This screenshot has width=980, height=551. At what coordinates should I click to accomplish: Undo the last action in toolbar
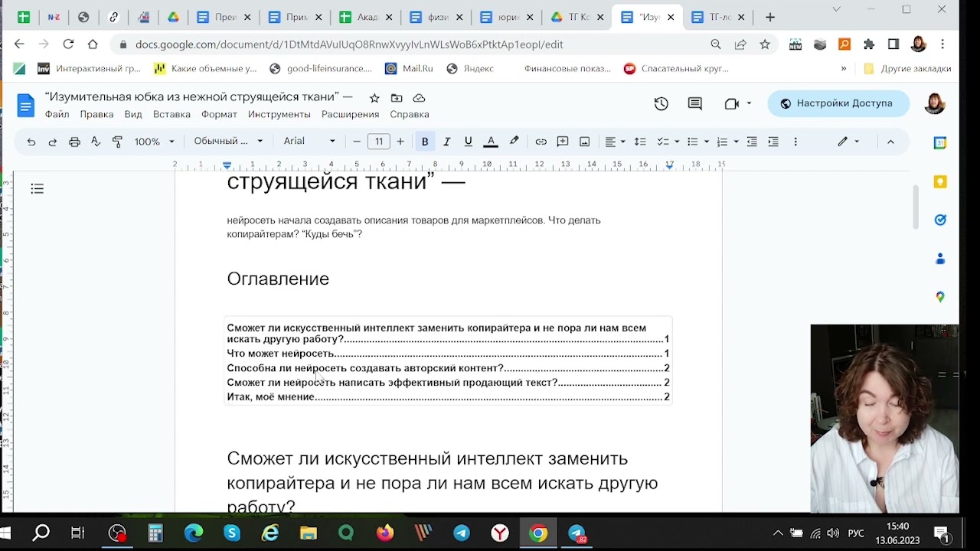pos(31,142)
